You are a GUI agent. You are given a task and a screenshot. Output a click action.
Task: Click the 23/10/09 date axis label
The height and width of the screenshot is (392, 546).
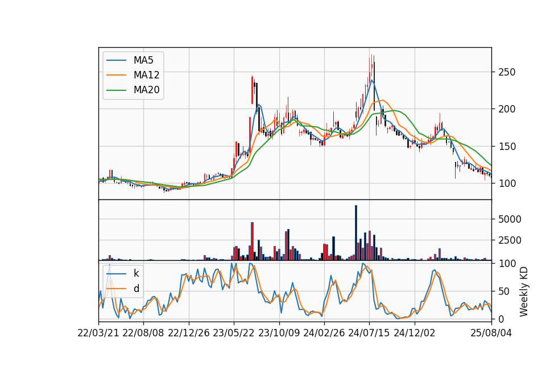point(279,333)
